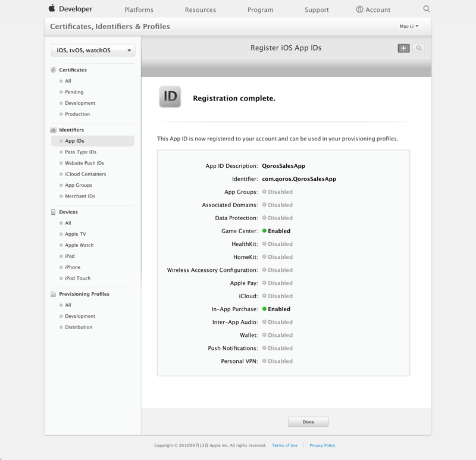Open the Privacy Policy link
This screenshot has height=460, width=476.
pos(322,446)
